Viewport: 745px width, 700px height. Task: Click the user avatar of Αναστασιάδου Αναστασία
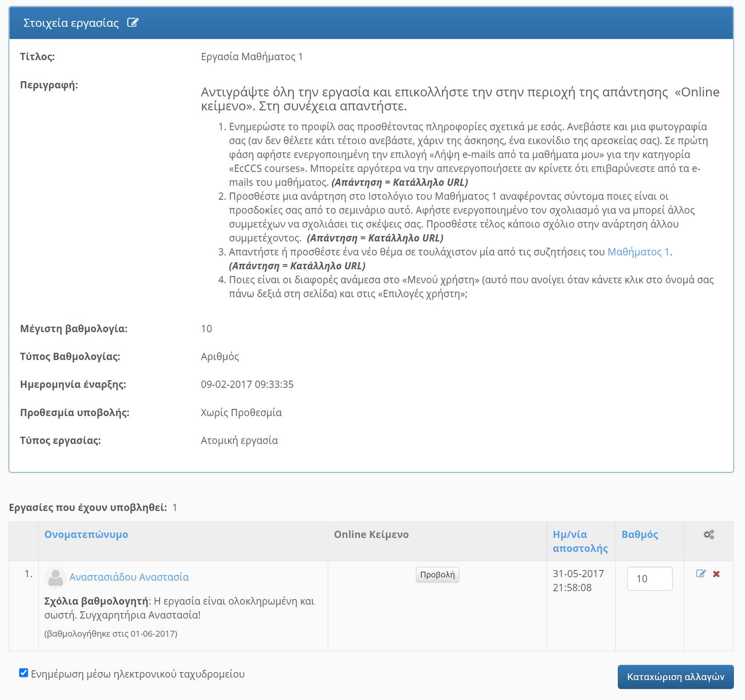(55, 577)
